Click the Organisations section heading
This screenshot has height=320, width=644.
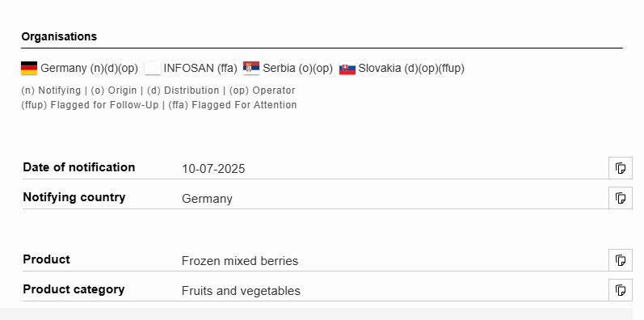(x=59, y=36)
